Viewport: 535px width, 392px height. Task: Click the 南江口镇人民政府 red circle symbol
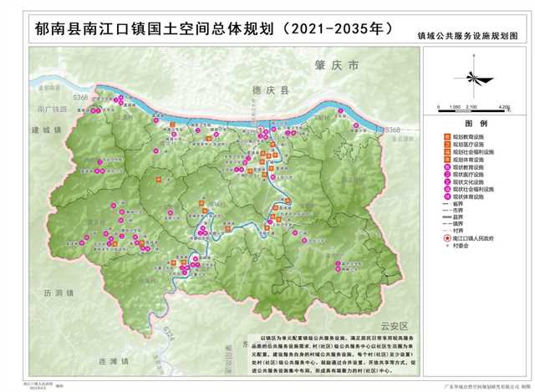[446, 238]
